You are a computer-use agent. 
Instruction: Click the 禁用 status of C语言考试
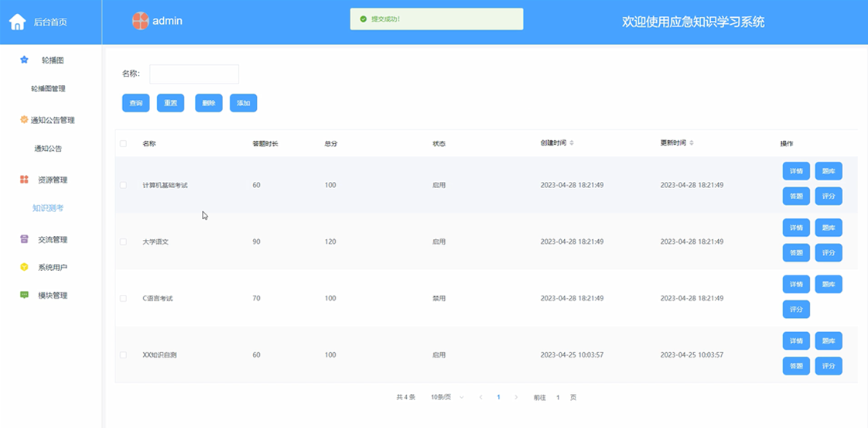click(x=439, y=298)
